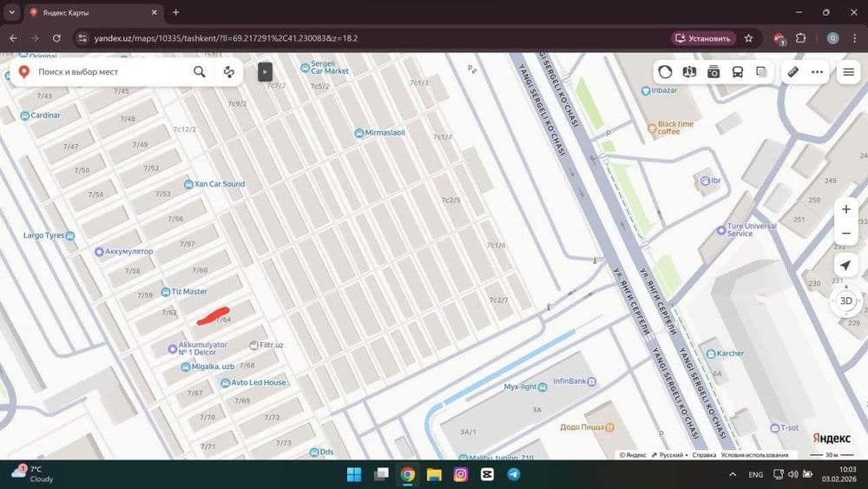Click the Yandex Maps pin logo in search box
The image size is (868, 489).
[23, 72]
